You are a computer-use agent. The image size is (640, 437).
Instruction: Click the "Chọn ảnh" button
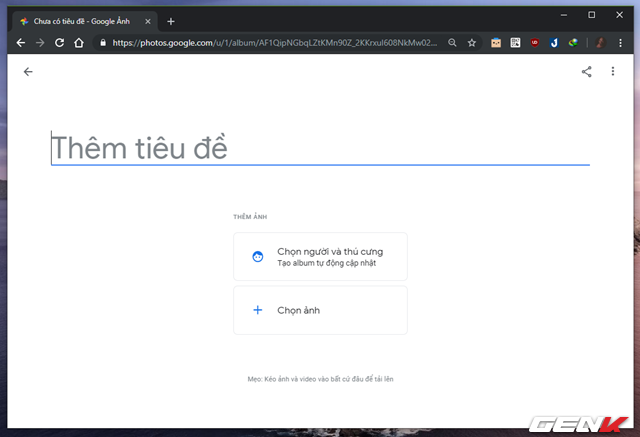click(320, 310)
